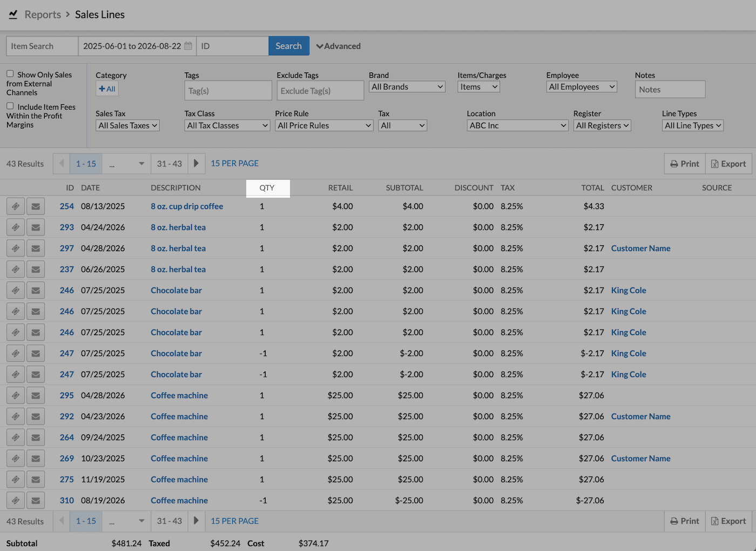Screen dimensions: 756x551
Task: Click the bottom Print button
Action: [685, 521]
